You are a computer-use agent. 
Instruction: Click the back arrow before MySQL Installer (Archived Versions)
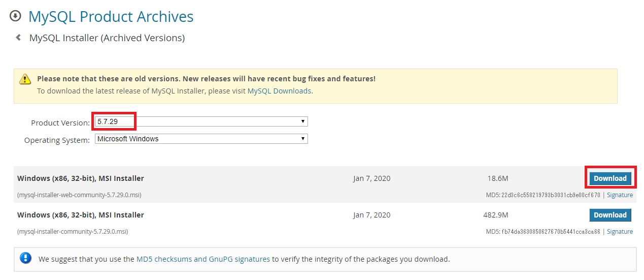[x=18, y=37]
